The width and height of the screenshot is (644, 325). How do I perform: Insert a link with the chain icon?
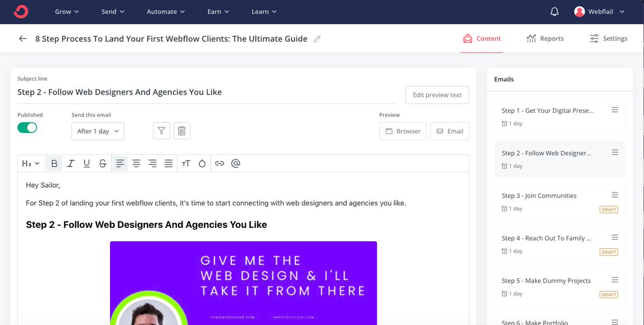pyautogui.click(x=219, y=163)
